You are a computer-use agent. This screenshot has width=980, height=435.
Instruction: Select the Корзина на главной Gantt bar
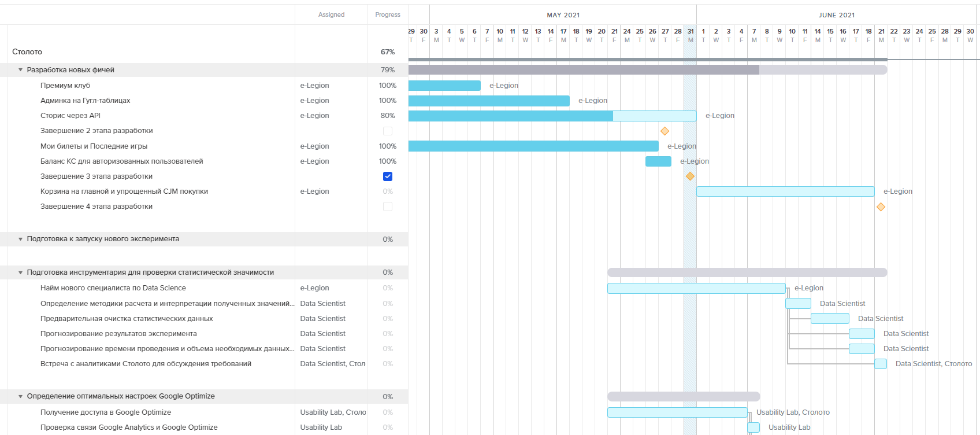tap(785, 191)
